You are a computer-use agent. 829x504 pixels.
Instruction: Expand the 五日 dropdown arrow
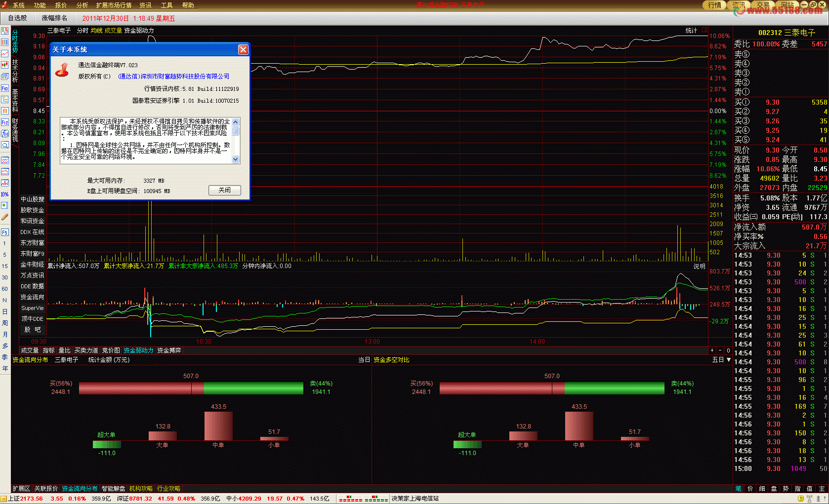pyautogui.click(x=728, y=360)
